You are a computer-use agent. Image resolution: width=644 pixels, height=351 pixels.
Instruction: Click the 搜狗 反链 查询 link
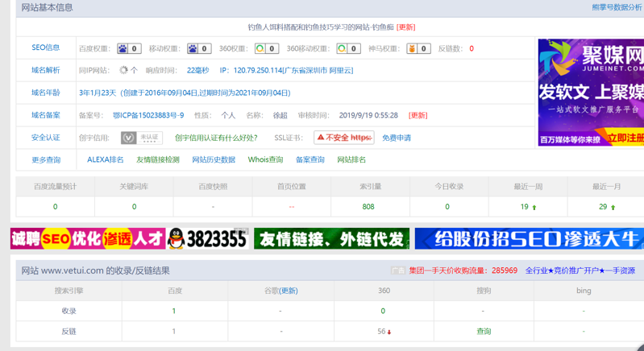484,332
